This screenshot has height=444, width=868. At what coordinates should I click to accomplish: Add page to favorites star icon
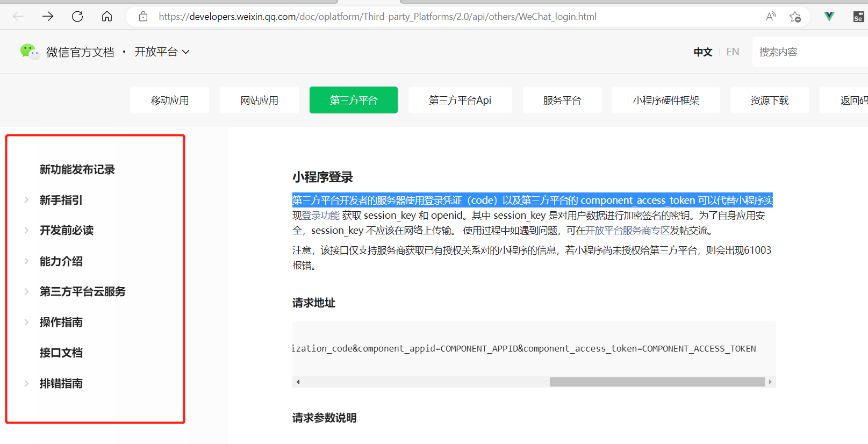click(795, 17)
